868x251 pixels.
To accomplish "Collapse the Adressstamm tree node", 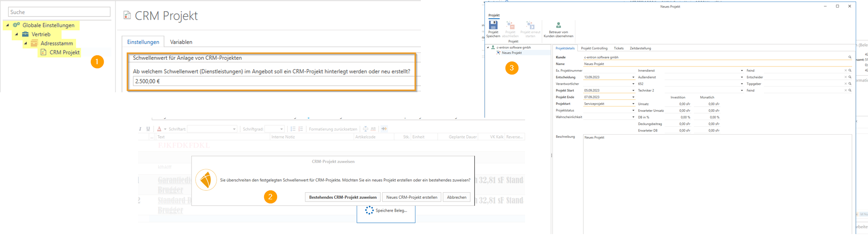I will [x=25, y=43].
